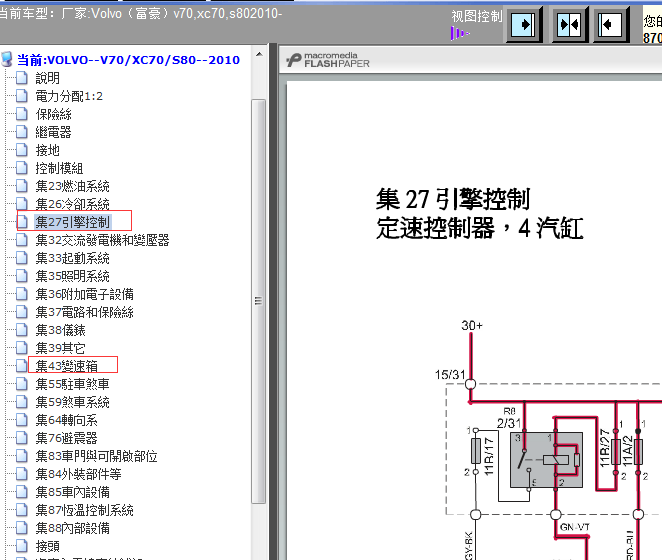Click document icon beside 接地

[x=22, y=150]
